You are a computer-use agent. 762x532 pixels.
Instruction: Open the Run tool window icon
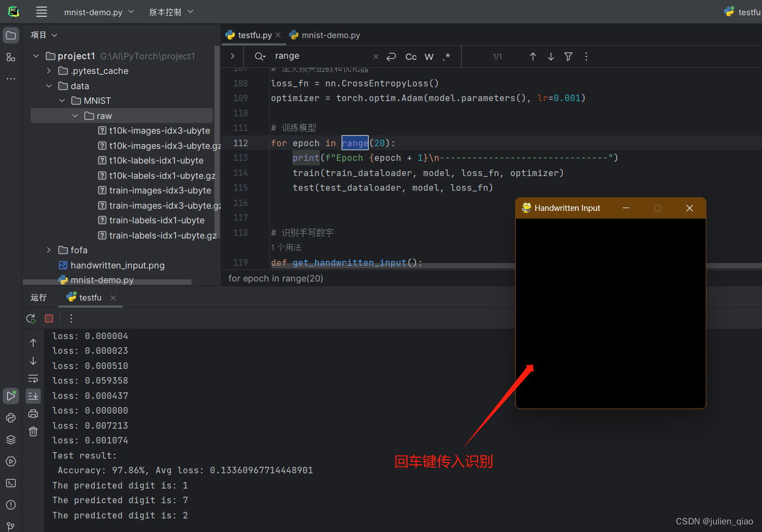click(11, 396)
